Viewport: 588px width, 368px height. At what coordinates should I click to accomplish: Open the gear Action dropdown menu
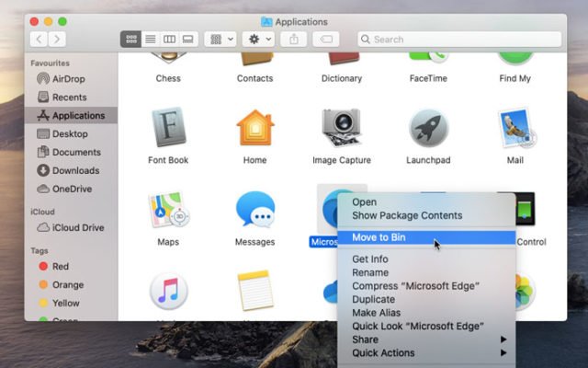[258, 39]
